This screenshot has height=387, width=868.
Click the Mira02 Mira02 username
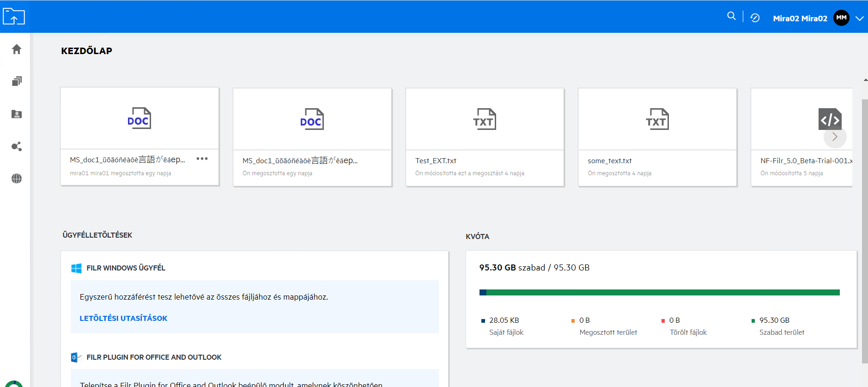pos(800,18)
